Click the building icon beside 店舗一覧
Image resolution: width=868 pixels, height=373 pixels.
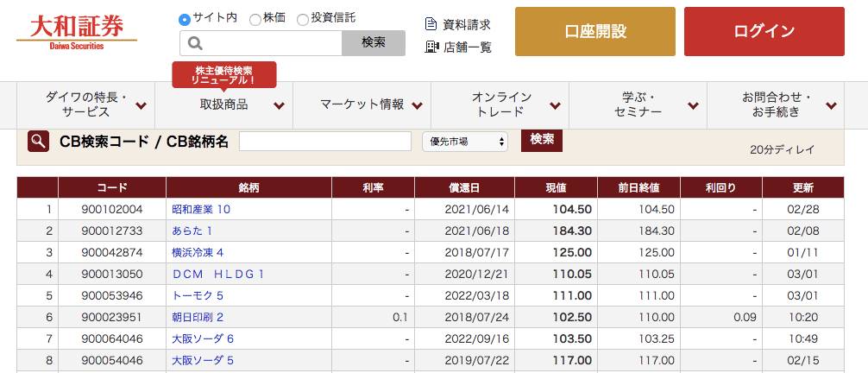point(431,47)
